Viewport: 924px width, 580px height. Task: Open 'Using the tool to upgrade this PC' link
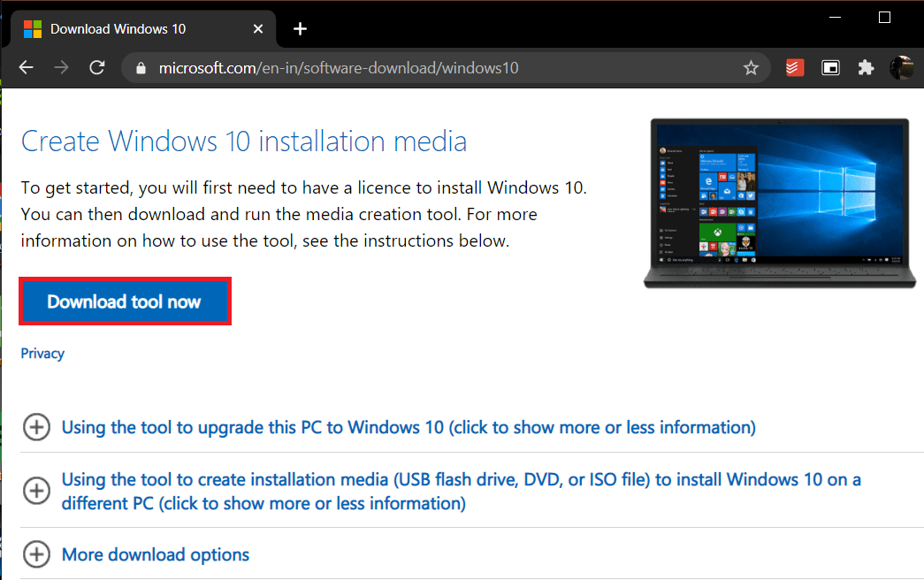[409, 427]
